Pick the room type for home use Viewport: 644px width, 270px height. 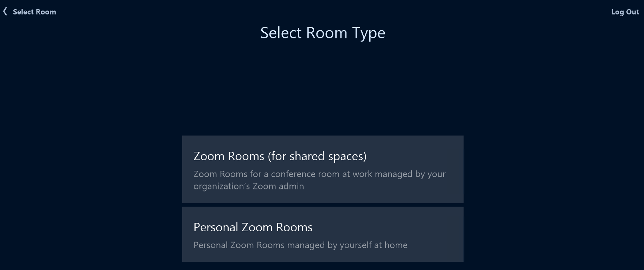[x=323, y=234]
